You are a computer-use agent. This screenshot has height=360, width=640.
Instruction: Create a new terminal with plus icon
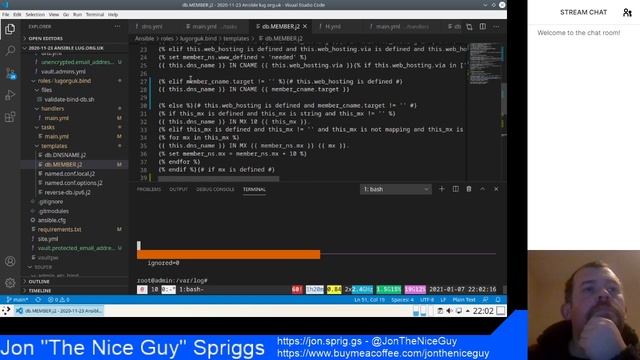(442, 189)
